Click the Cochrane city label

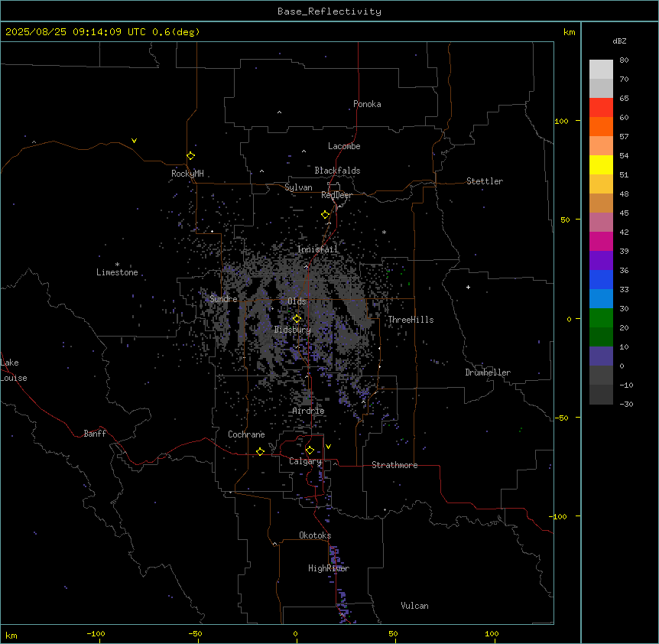246,434
